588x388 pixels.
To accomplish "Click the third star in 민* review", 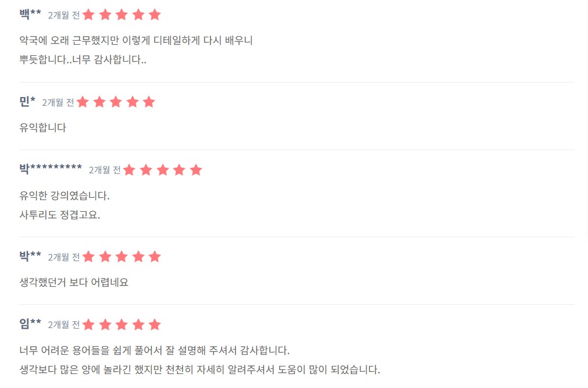I will pyautogui.click(x=116, y=102).
